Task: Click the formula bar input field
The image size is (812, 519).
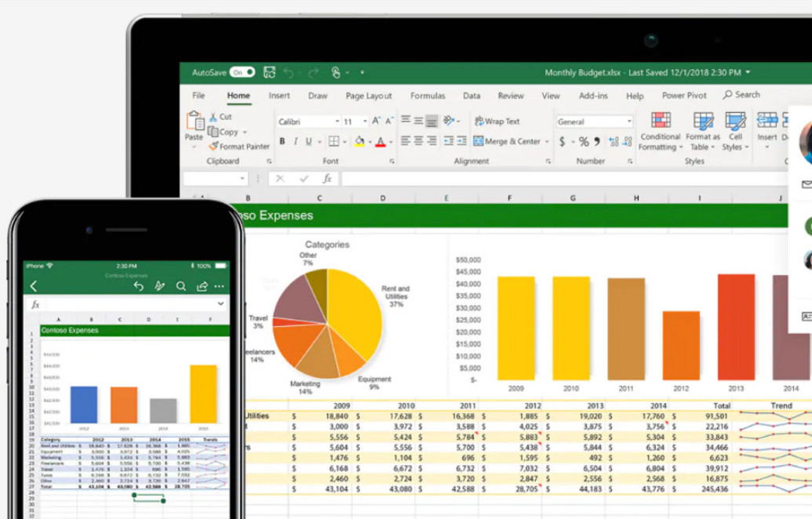Action: pyautogui.click(x=564, y=179)
